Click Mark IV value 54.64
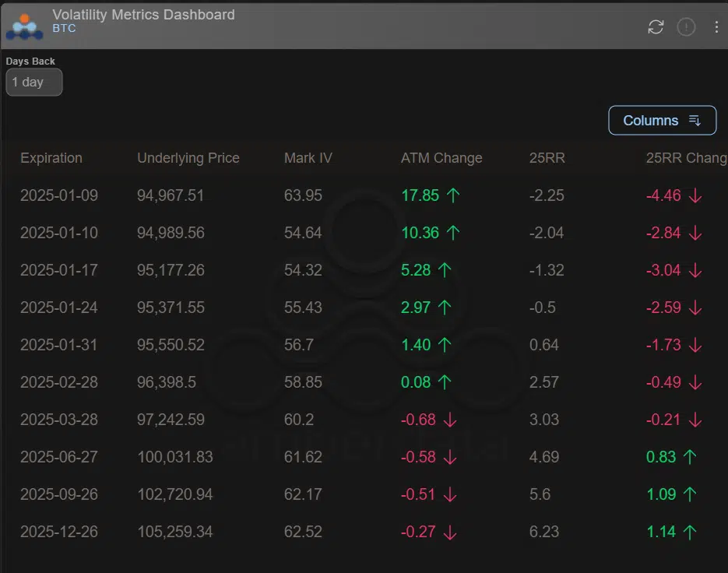The image size is (728, 573). (303, 233)
